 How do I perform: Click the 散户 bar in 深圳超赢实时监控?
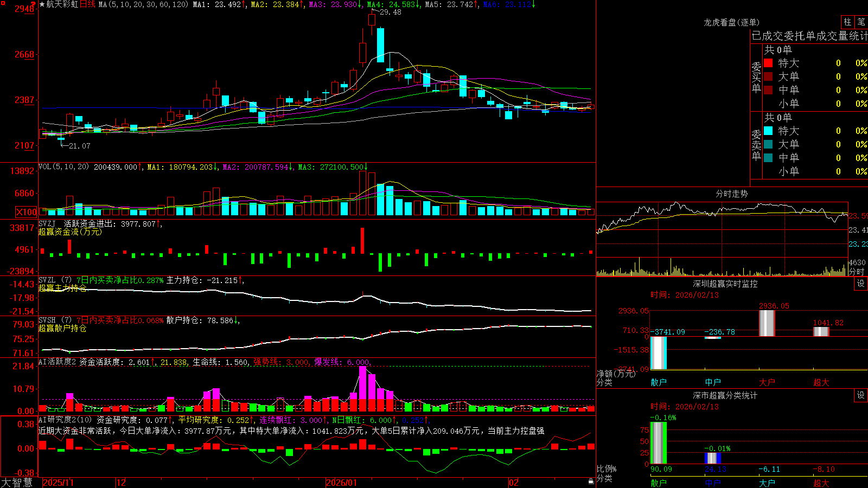coord(659,353)
